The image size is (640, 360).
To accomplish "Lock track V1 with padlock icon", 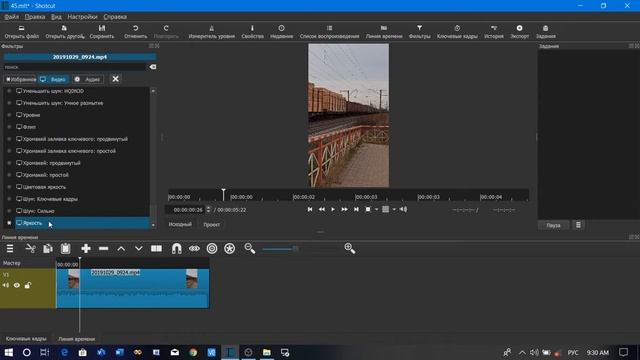I will (x=28, y=285).
